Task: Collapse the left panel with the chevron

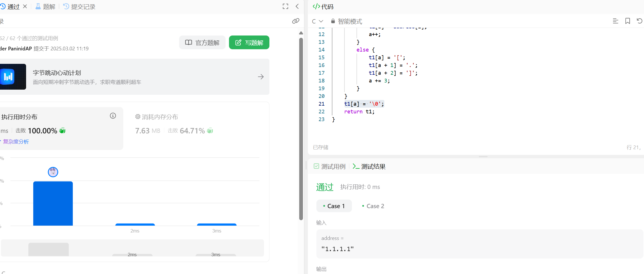Action: [297, 6]
